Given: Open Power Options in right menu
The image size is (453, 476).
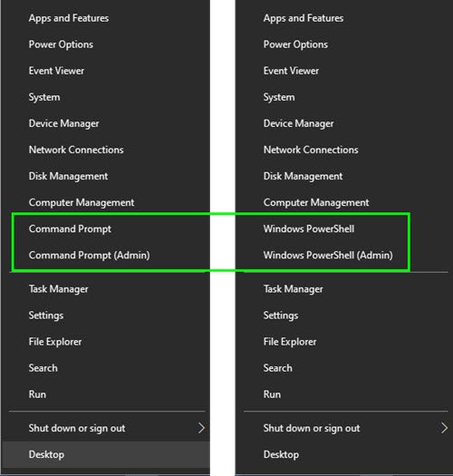Looking at the screenshot, I should (x=295, y=44).
